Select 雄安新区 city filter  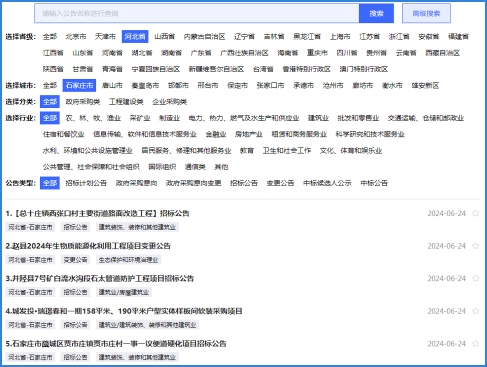click(x=425, y=85)
